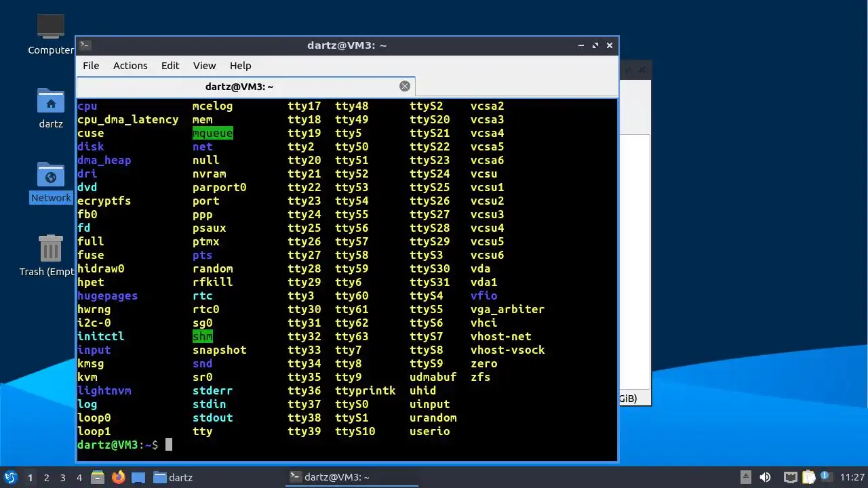Open the File menu

(91, 66)
